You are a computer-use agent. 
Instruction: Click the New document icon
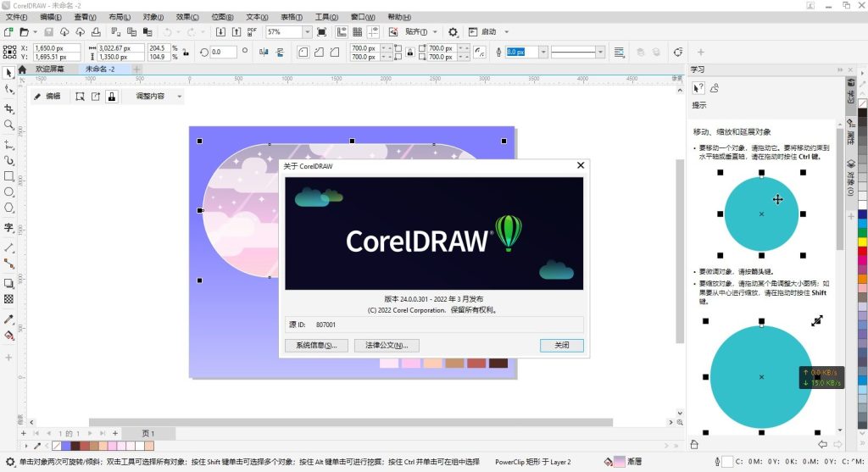(8, 32)
